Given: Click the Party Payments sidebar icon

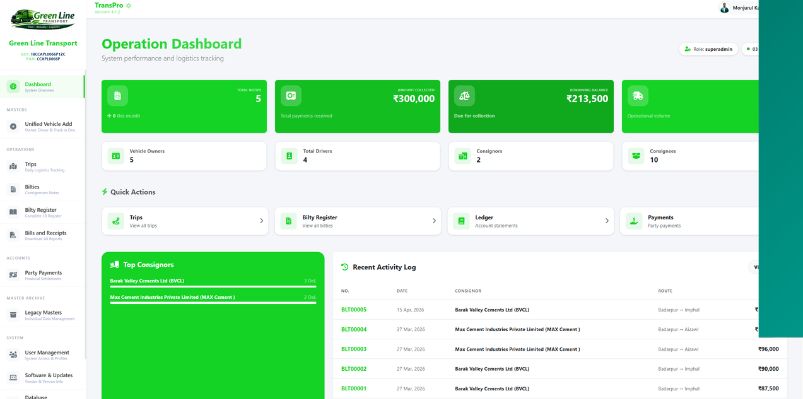Looking at the screenshot, I should coord(13,275).
